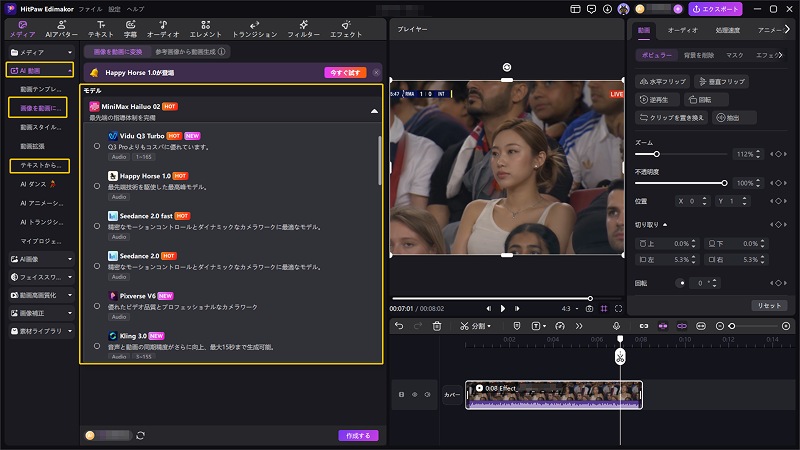800x450 pixels.
Task: Open the エレメント elements tool
Action: tap(206, 29)
